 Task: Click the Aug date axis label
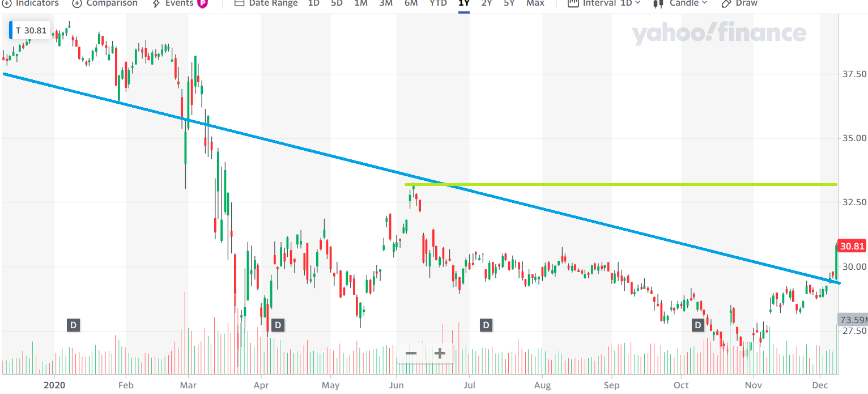click(x=542, y=385)
